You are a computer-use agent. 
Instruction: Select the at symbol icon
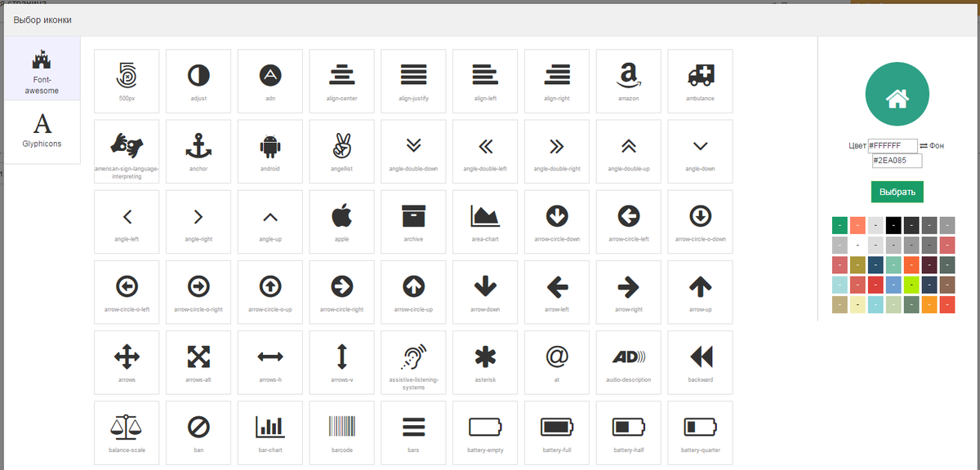pyautogui.click(x=557, y=362)
